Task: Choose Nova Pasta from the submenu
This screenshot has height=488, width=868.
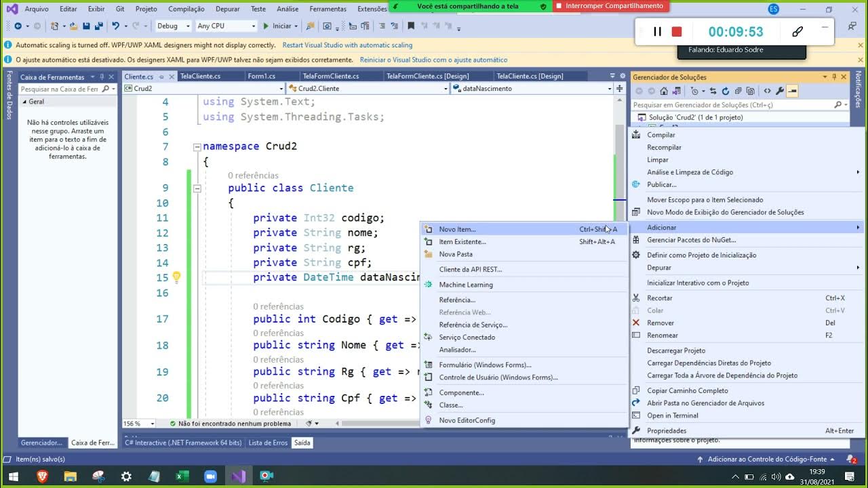Action: (x=524, y=254)
